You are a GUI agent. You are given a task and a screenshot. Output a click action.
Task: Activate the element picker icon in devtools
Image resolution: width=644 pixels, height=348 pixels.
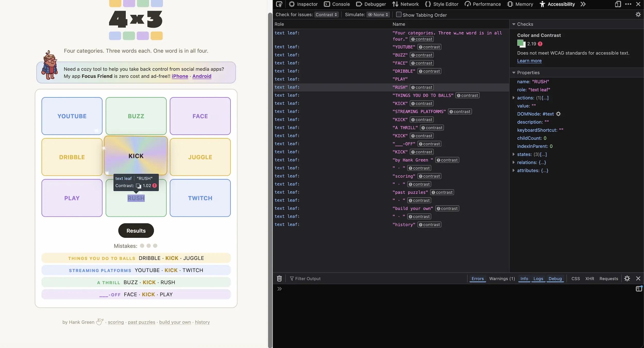pyautogui.click(x=279, y=4)
